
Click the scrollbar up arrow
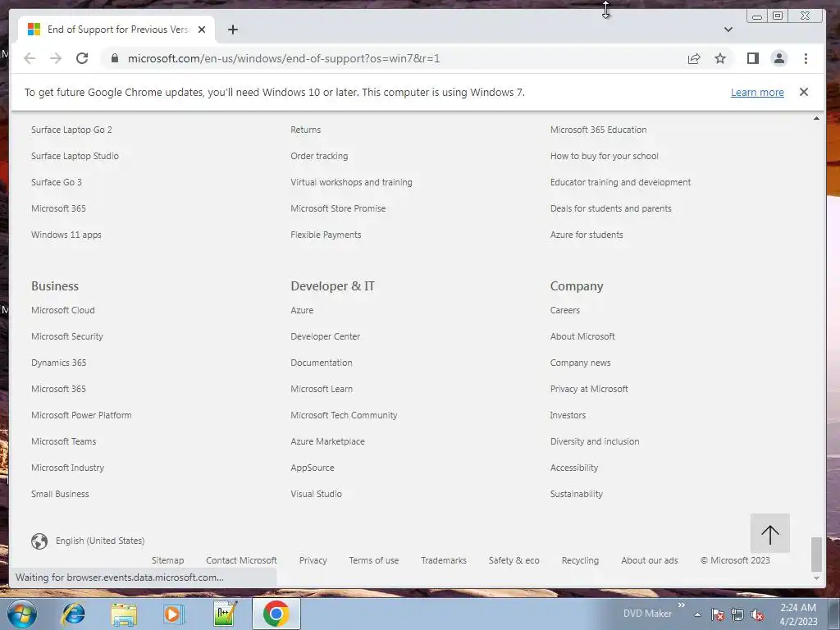click(x=816, y=118)
